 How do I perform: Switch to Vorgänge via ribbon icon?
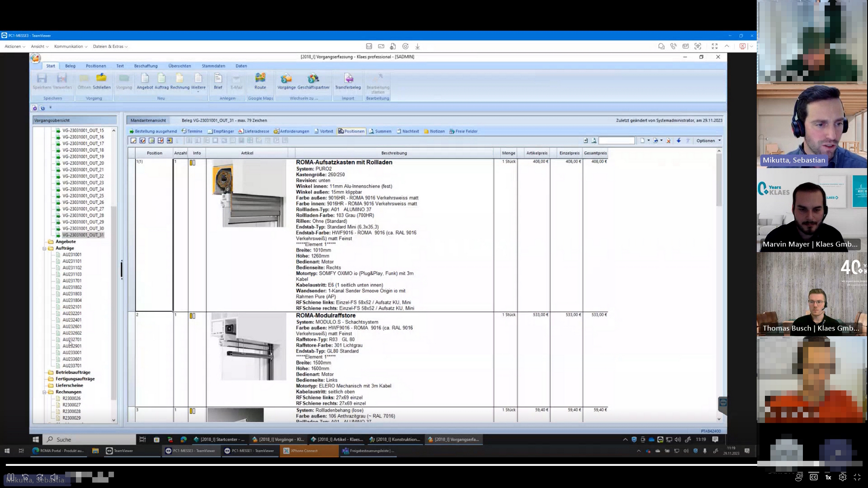286,81
